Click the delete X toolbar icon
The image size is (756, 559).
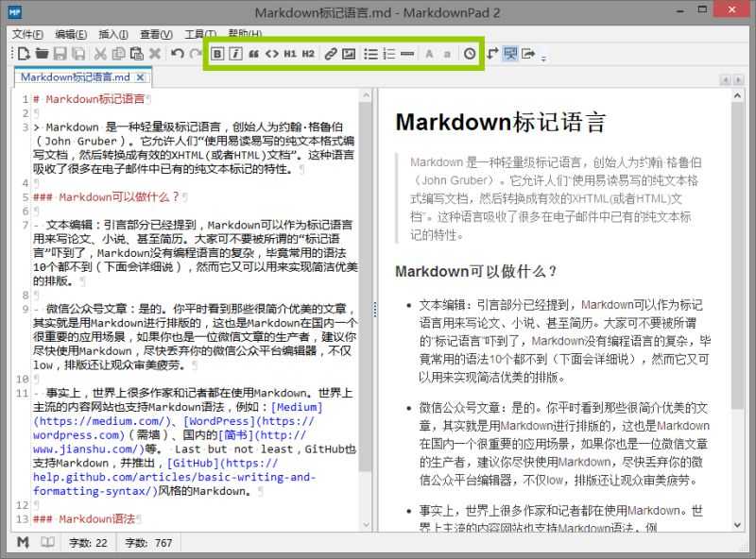tap(155, 54)
